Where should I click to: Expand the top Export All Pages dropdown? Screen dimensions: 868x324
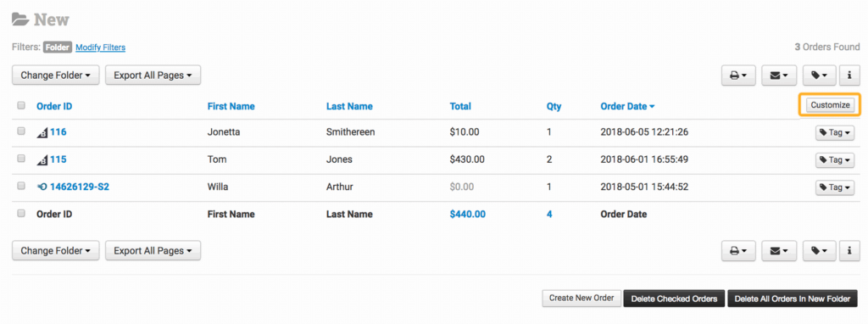[153, 75]
